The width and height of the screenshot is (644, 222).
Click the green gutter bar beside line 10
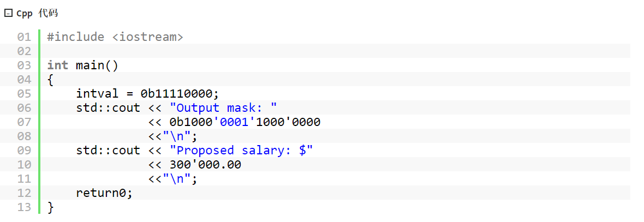click(x=39, y=165)
